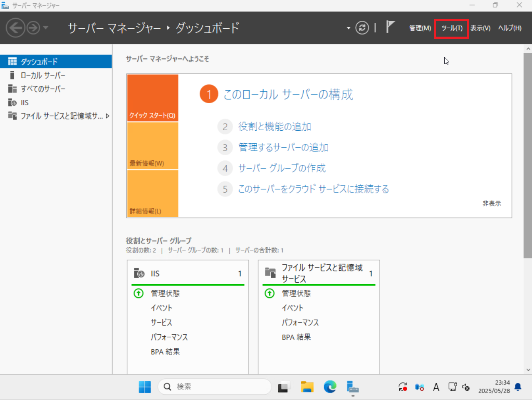Open the 表示(V) menu

[480, 28]
